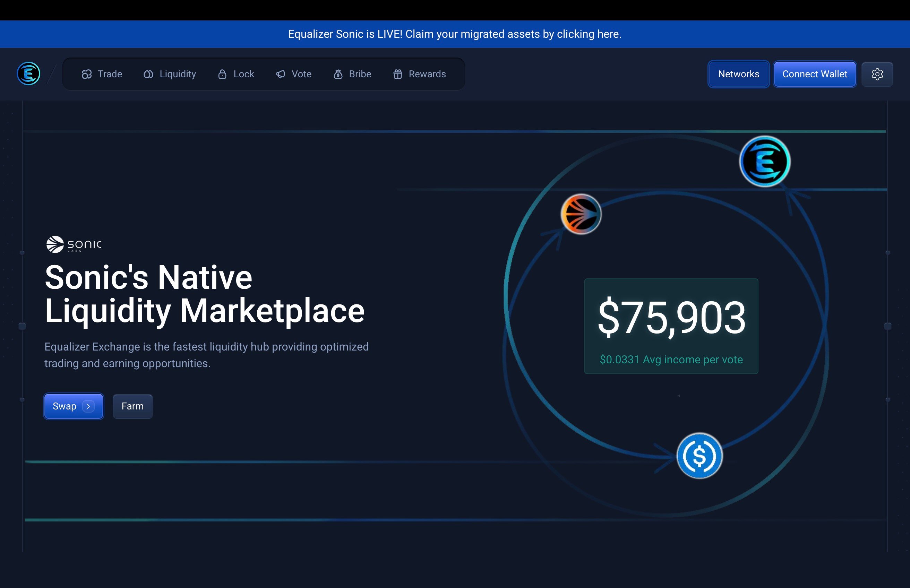Click the money bag icon beside Bribe
This screenshot has width=910, height=588.
click(x=338, y=74)
